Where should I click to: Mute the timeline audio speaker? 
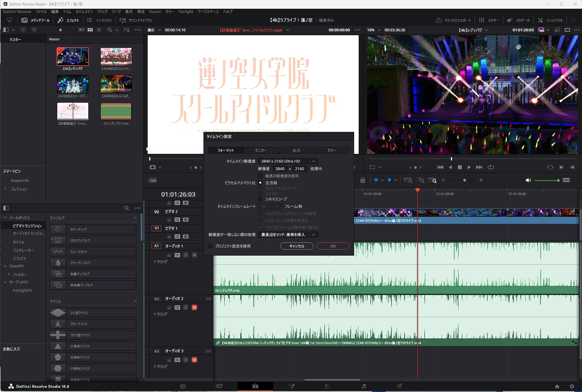pos(528,180)
